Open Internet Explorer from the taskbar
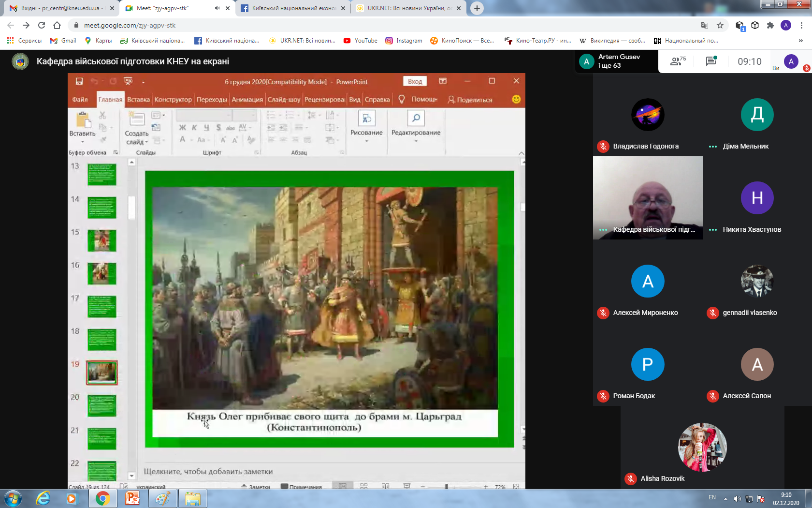Screen dimensions: 812x508 click(43, 498)
